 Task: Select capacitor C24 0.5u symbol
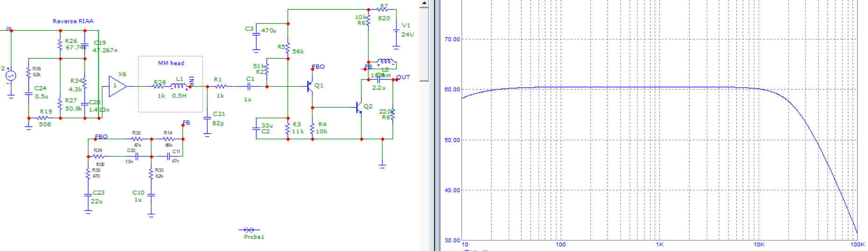coord(28,93)
